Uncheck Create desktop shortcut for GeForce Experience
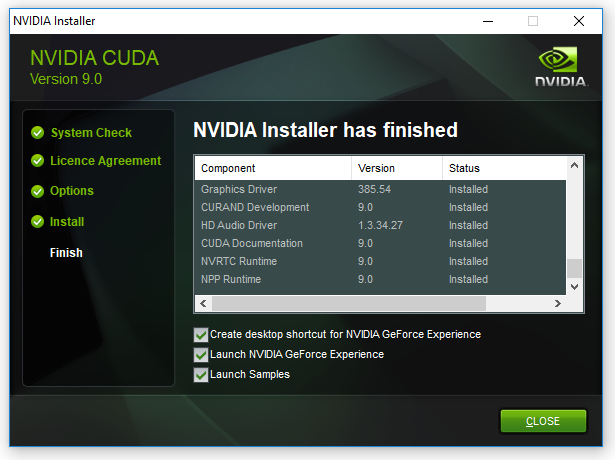 [201, 335]
